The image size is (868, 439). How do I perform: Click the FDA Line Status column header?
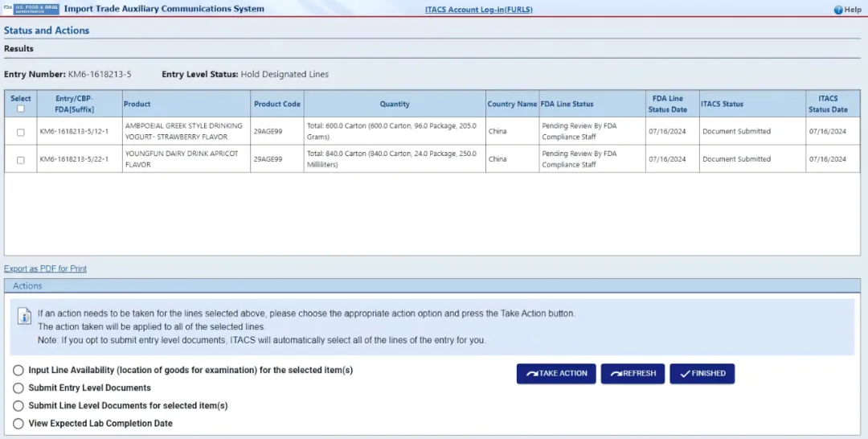pyautogui.click(x=567, y=104)
